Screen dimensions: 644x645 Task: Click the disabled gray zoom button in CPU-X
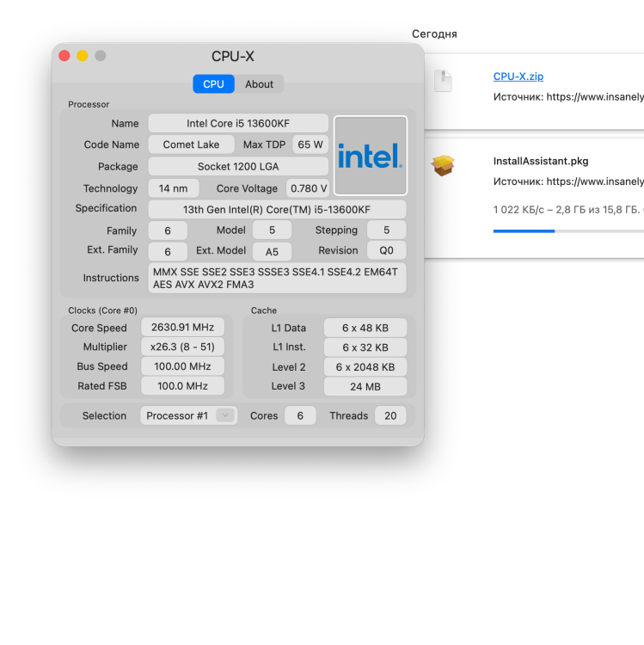(x=101, y=56)
